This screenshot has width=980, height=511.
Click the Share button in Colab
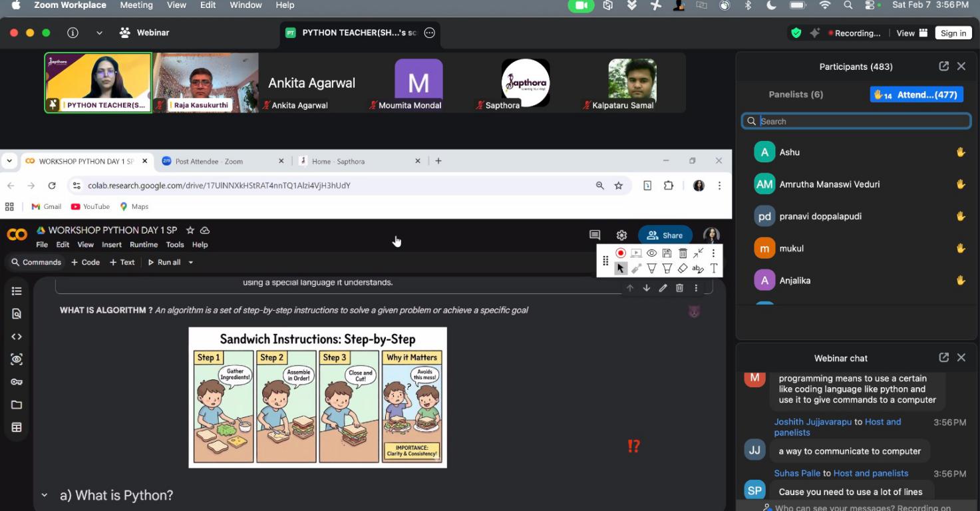[x=665, y=235]
